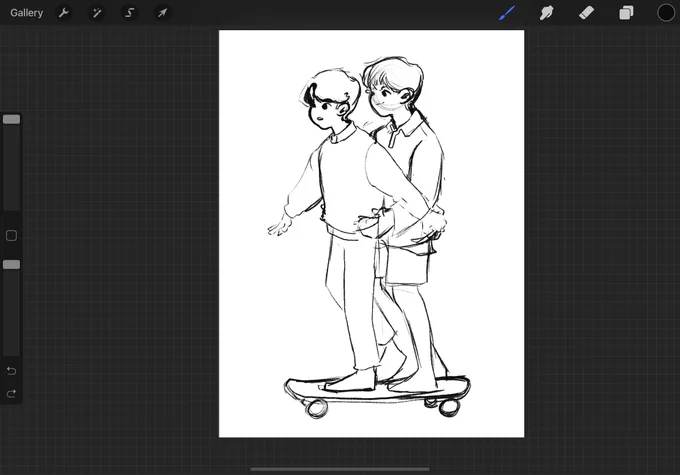This screenshot has width=680, height=475.
Task: Tap the home indicator bar below the canvas
Action: [x=340, y=469]
